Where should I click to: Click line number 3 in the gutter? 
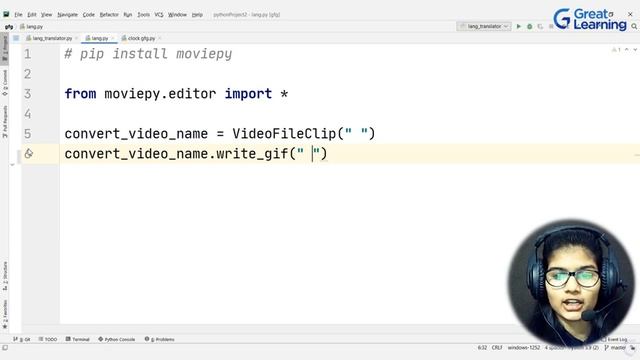click(x=27, y=94)
